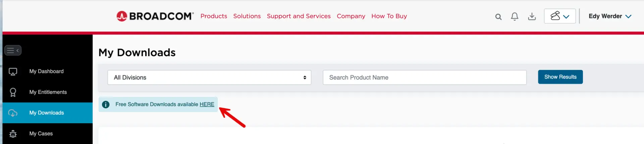The image size is (644, 144).
Task: Open the Solutions menu
Action: [x=247, y=16]
